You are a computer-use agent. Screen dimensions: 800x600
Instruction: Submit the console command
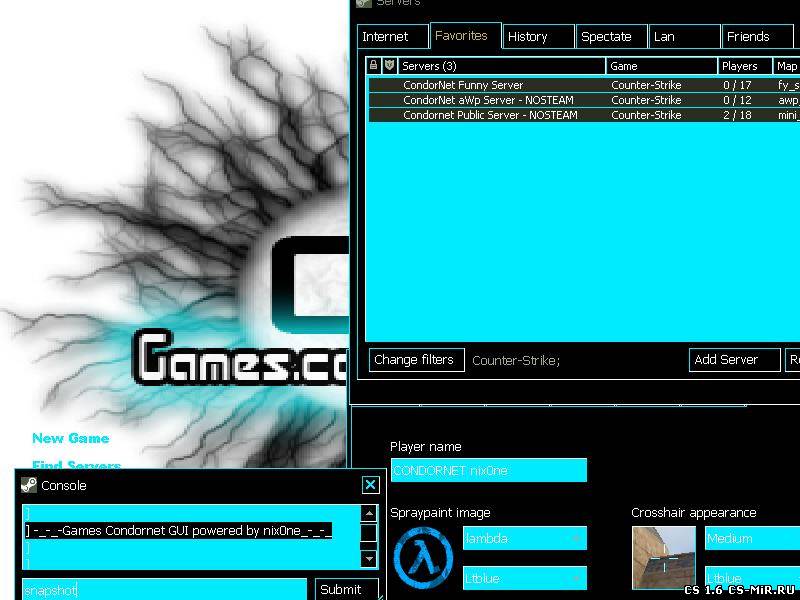click(347, 589)
